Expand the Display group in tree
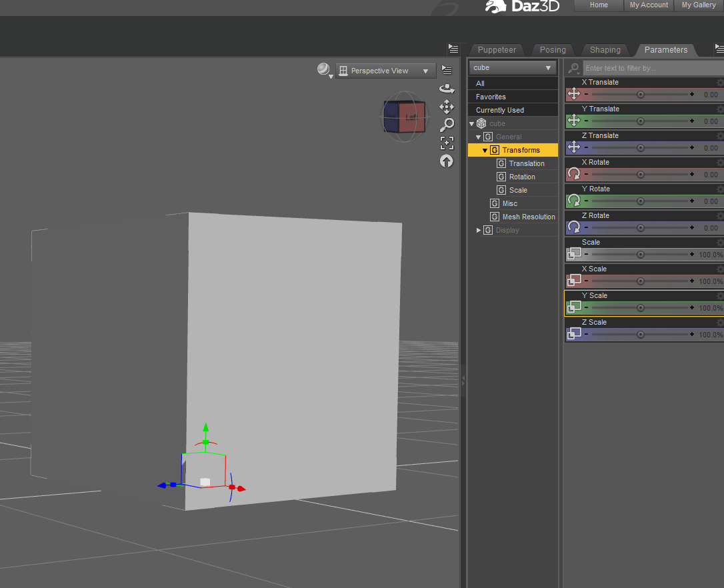724x588 pixels. (x=479, y=230)
